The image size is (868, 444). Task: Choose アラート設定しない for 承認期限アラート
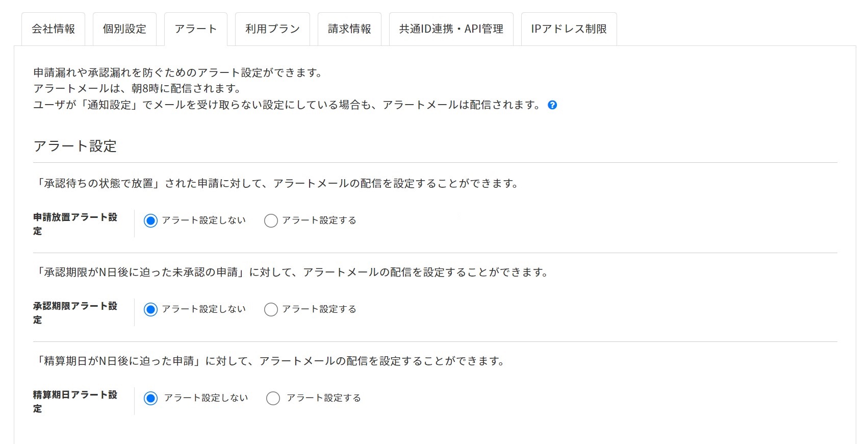pos(150,309)
